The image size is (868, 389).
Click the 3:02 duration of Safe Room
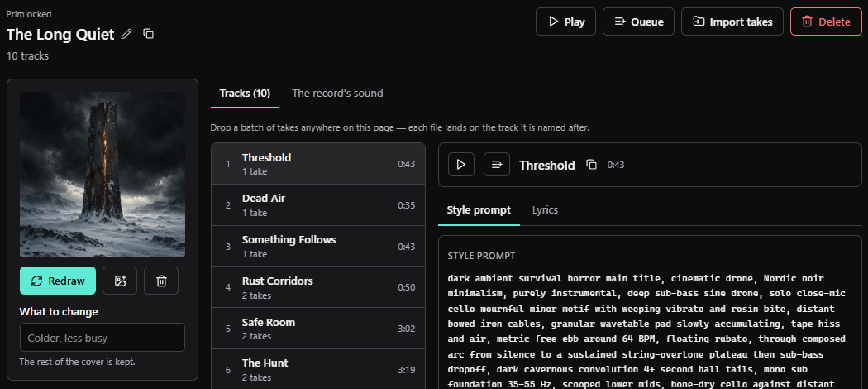coord(407,329)
